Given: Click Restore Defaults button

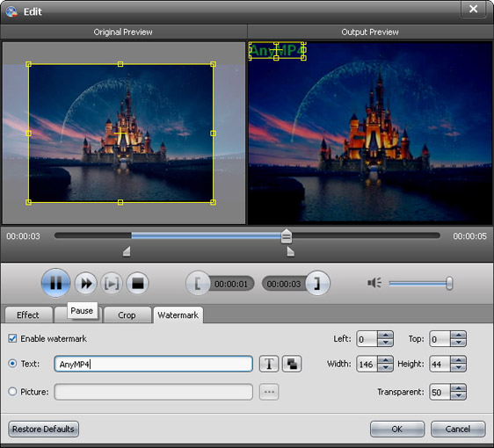Looking at the screenshot, I should coord(43,429).
